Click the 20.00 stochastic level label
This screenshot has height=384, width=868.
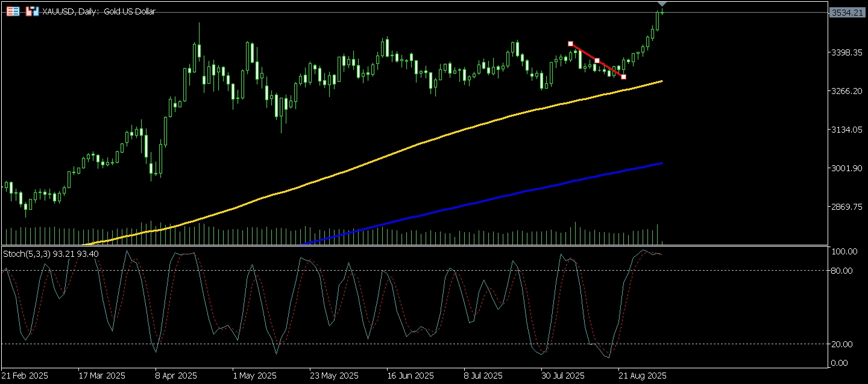point(843,344)
